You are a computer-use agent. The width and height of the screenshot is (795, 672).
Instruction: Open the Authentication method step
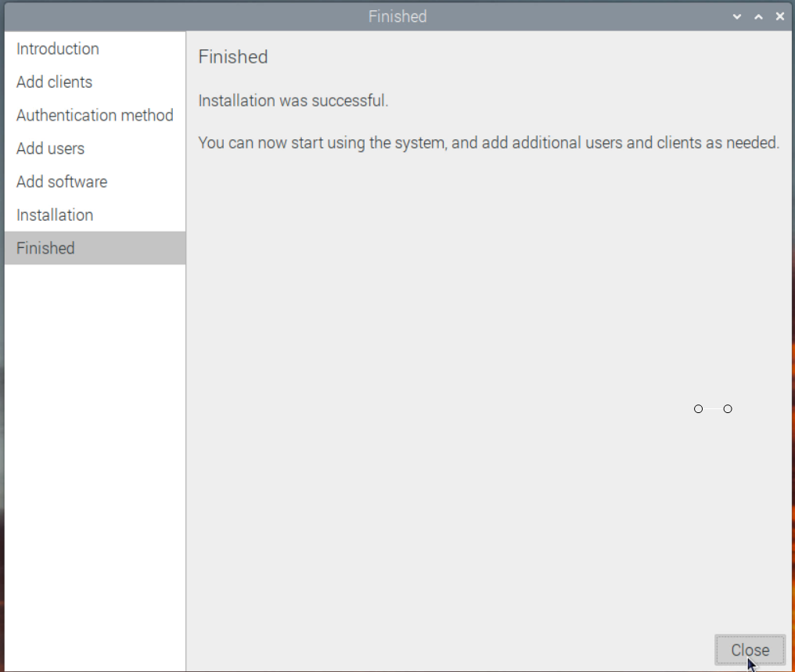click(x=95, y=115)
